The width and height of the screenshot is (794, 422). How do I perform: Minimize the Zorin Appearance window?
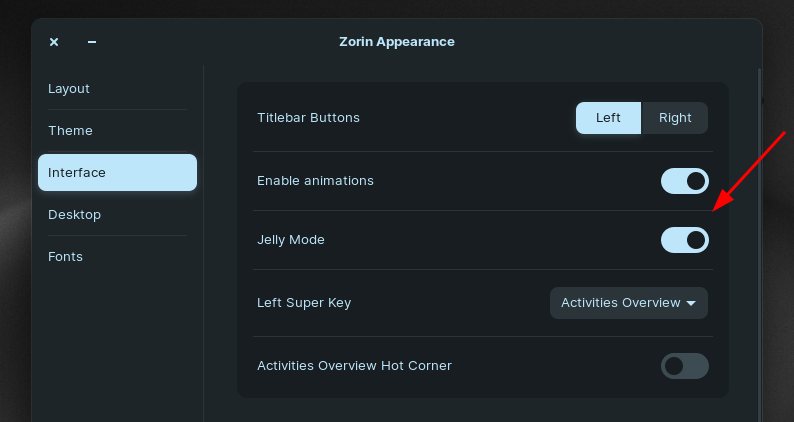click(x=92, y=42)
